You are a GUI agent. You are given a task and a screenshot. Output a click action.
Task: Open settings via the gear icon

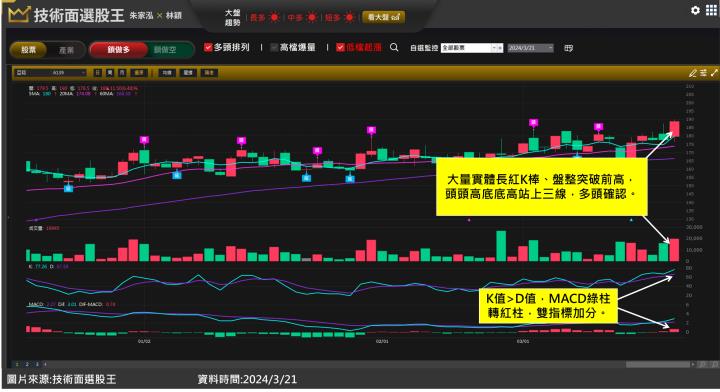click(x=695, y=10)
